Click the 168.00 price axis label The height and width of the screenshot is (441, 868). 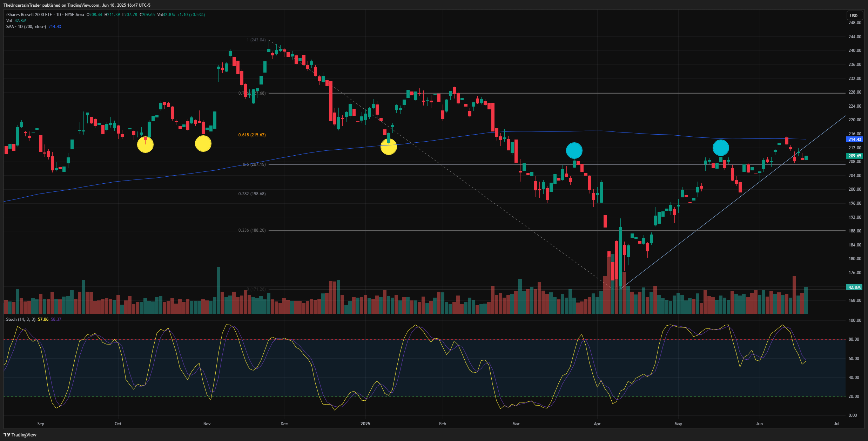click(x=855, y=300)
